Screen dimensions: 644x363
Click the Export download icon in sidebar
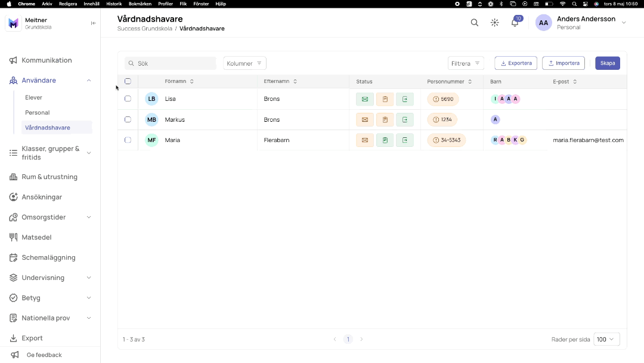click(x=13, y=338)
